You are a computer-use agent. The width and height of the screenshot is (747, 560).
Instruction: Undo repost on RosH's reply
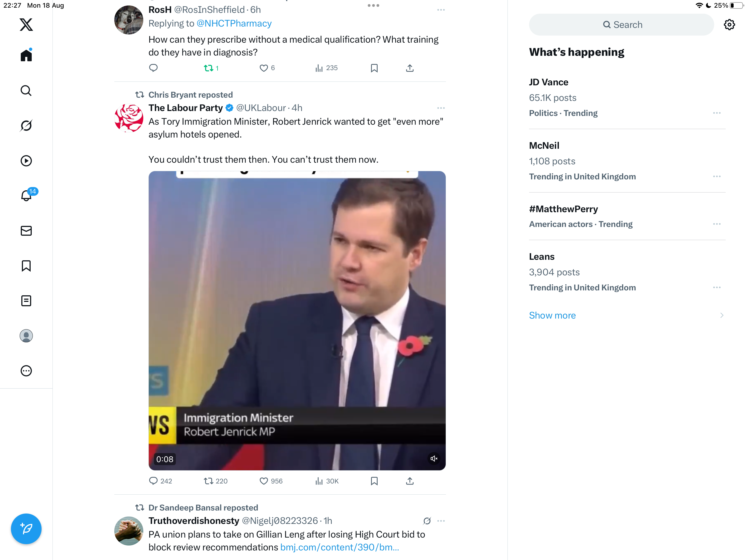[209, 68]
